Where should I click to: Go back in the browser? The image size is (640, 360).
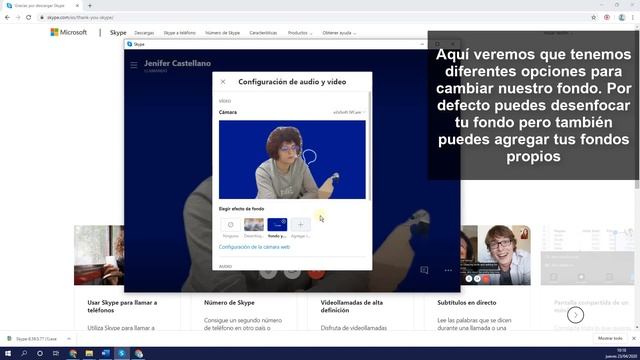pyautogui.click(x=7, y=18)
